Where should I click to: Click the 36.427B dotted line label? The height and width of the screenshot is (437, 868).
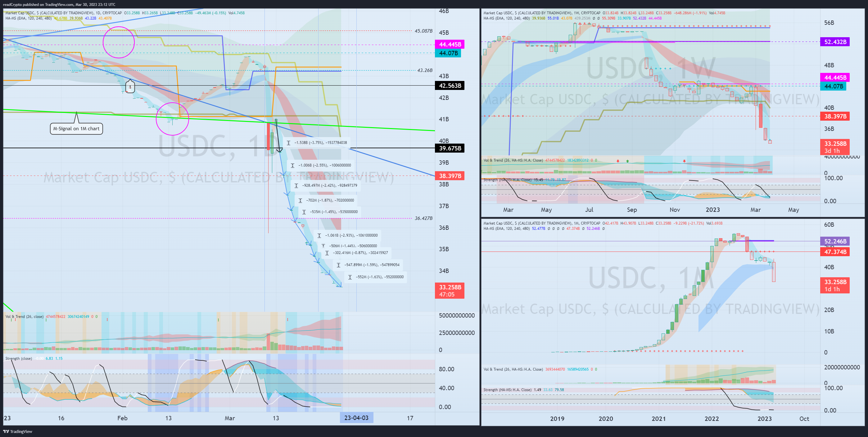[423, 218]
